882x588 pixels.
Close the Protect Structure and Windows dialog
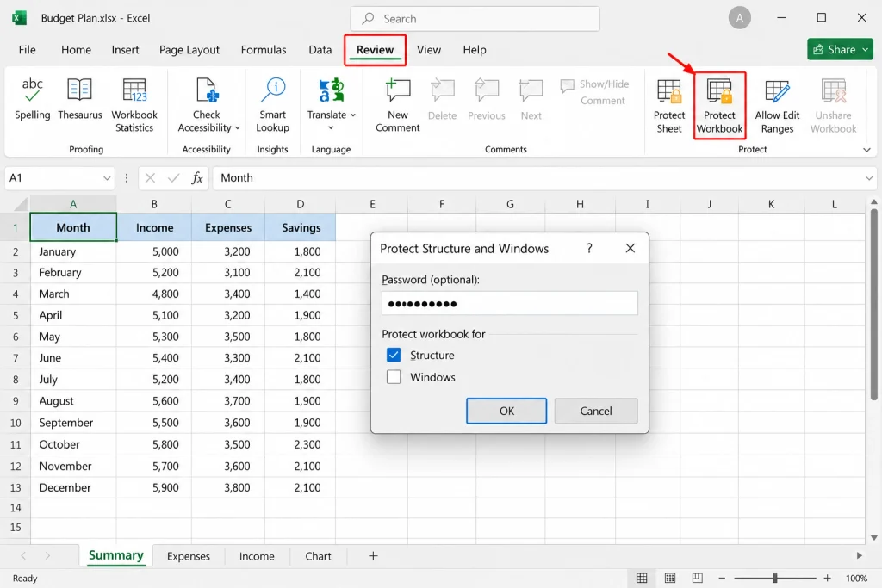[630, 248]
